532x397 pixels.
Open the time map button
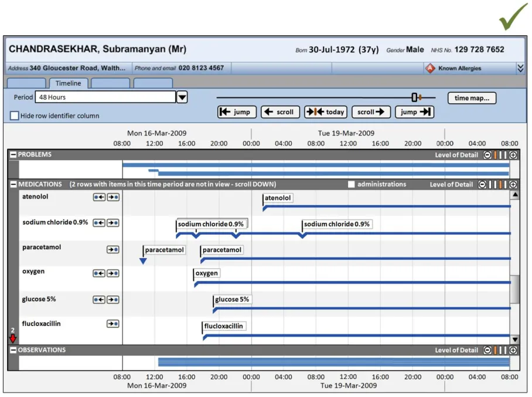pos(472,98)
